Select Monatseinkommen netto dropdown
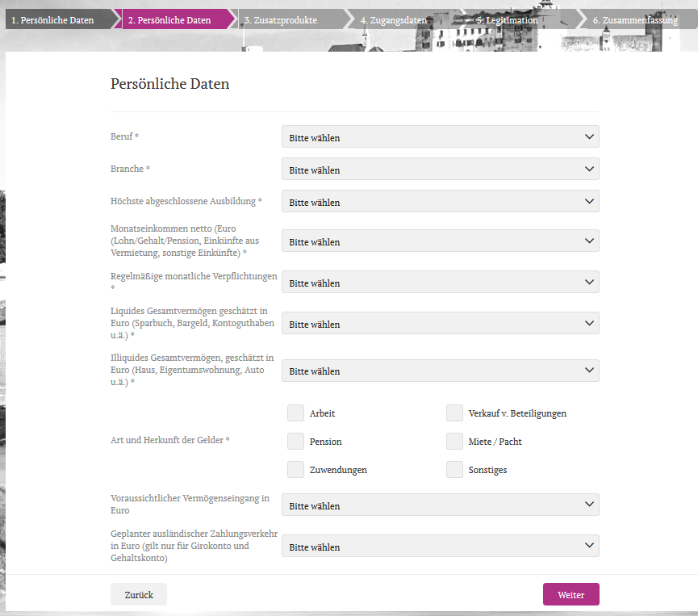This screenshot has height=616, width=698. pyautogui.click(x=440, y=241)
